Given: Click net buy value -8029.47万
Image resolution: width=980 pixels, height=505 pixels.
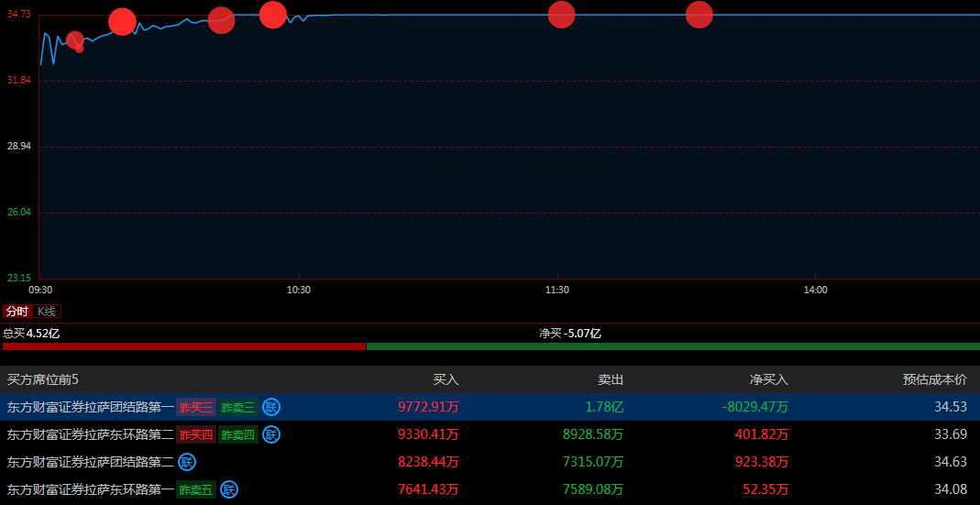Looking at the screenshot, I should pos(755,408).
